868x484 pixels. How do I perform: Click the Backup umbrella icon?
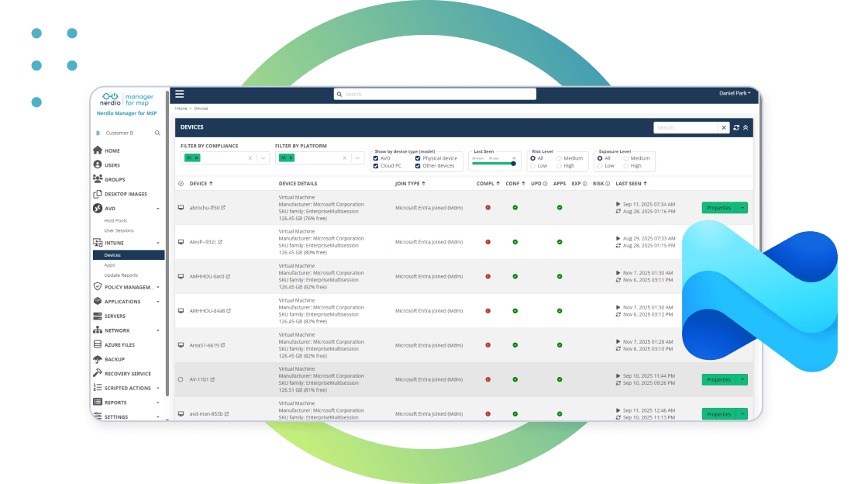(98, 359)
